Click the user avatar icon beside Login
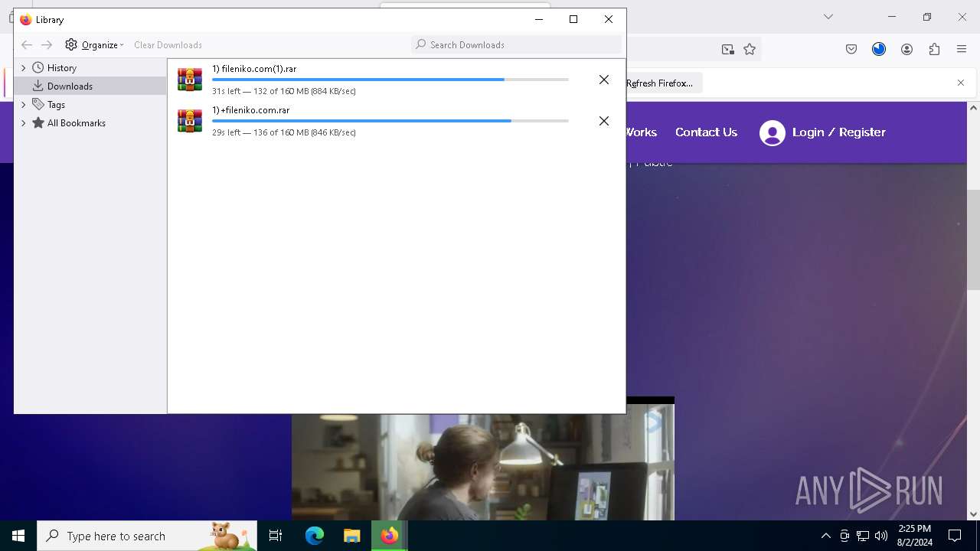Screen dimensions: 980x551 pos(773,133)
